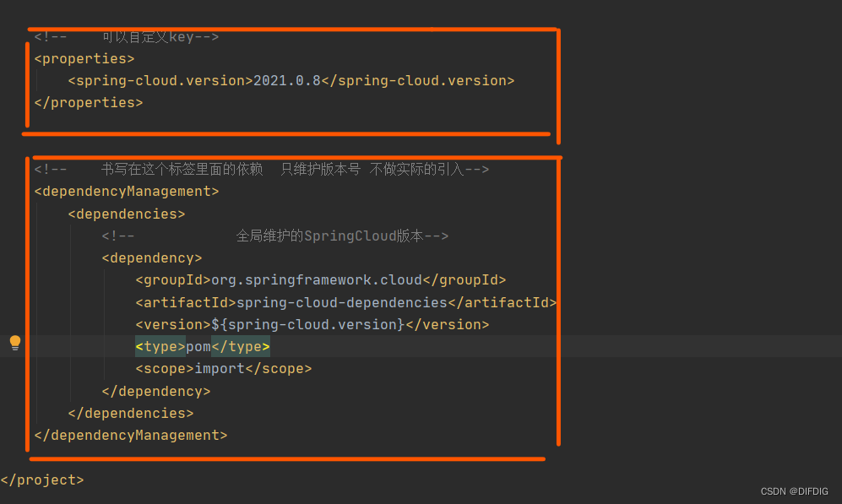Click the closing </properties> tag
This screenshot has width=842, height=504.
[x=89, y=102]
